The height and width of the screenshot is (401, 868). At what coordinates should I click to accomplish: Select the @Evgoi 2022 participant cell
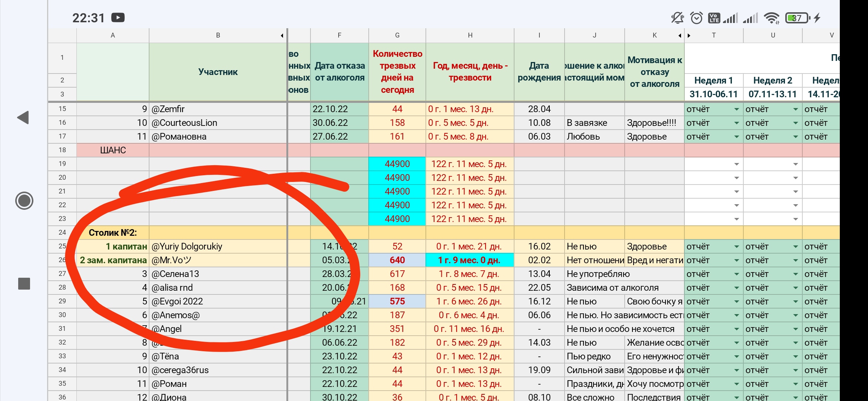click(218, 301)
